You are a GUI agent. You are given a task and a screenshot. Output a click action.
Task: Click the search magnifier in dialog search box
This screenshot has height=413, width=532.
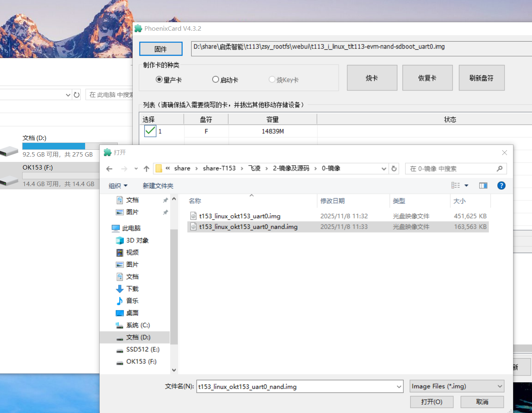click(499, 169)
